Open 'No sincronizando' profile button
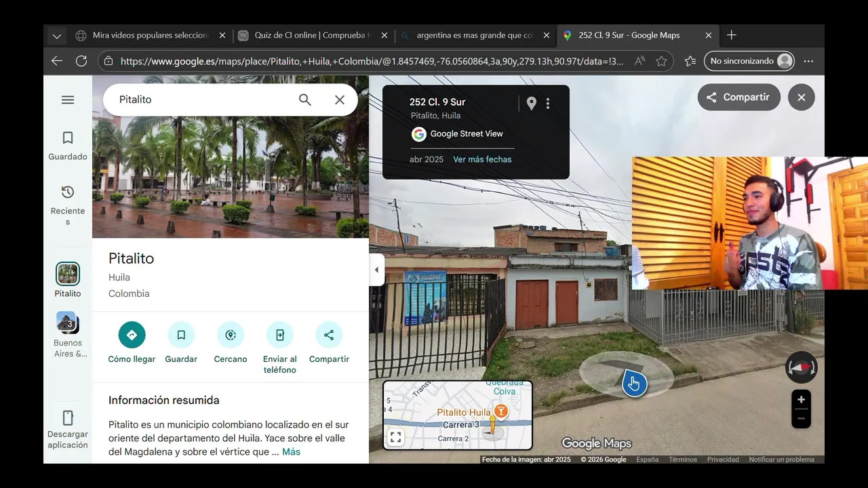Viewport: 868px width, 488px height. tap(749, 61)
